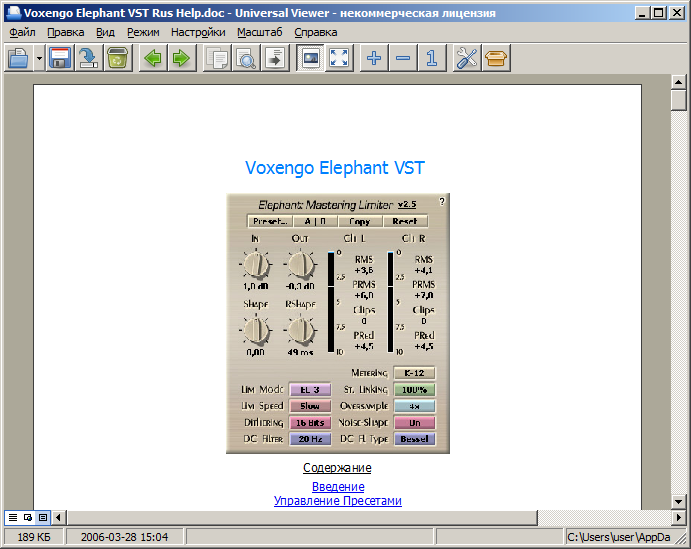691x549 pixels.
Task: Click the vertical scrollbar down arrow
Action: pyautogui.click(x=678, y=501)
